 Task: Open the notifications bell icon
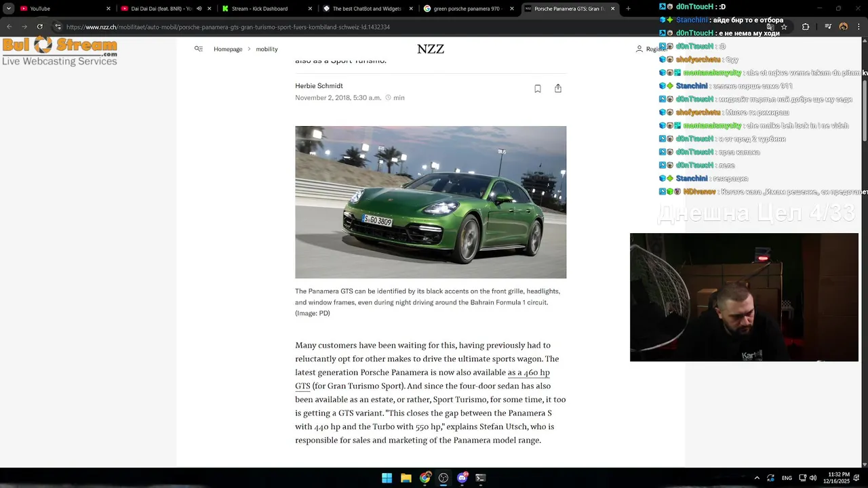coord(856,478)
